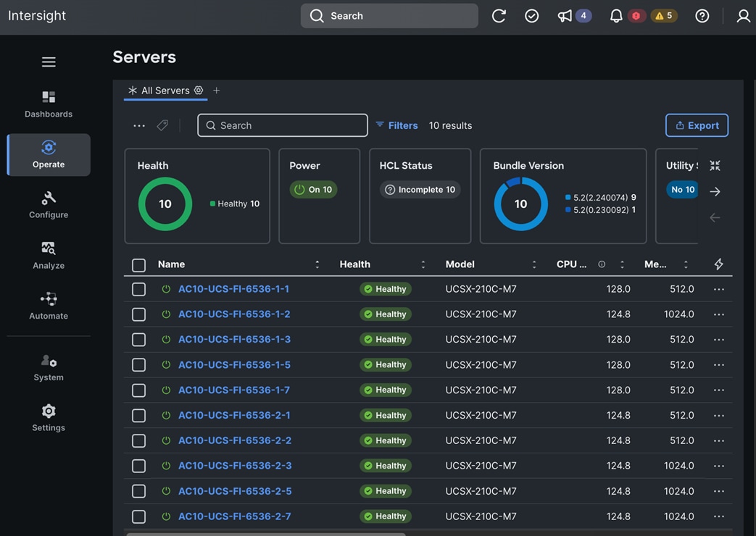Viewport: 756px width, 536px height.
Task: Click the lightning bolt column icon
Action: coord(719,264)
